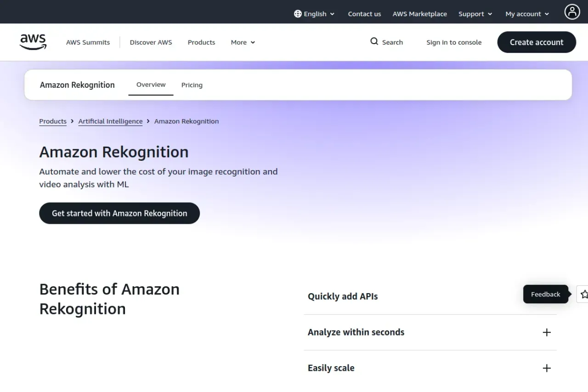Open the English language dropdown
Viewport: 588px width, 392px height.
point(315,14)
